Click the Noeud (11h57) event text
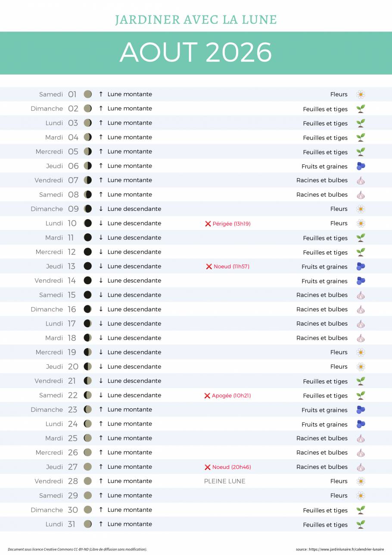Screen dimensions: 392x555 (x=231, y=267)
